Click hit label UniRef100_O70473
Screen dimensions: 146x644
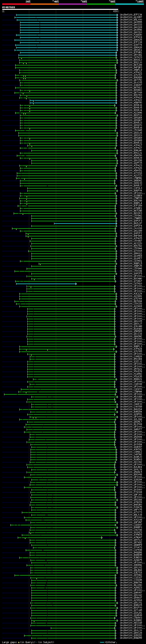tap(131, 548)
